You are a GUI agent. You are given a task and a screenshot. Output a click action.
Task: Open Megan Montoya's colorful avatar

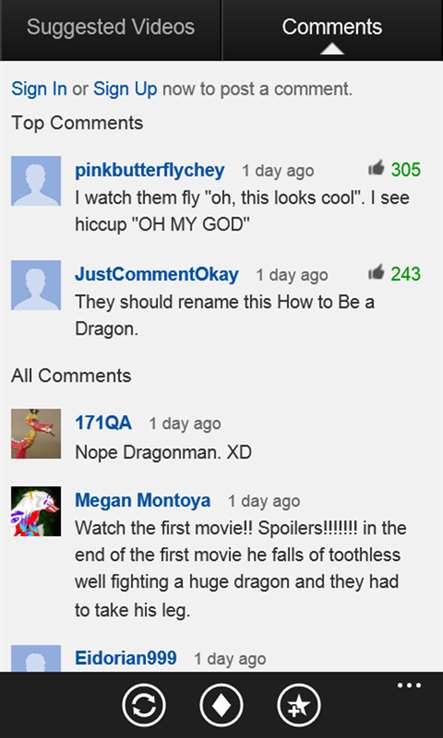36,511
